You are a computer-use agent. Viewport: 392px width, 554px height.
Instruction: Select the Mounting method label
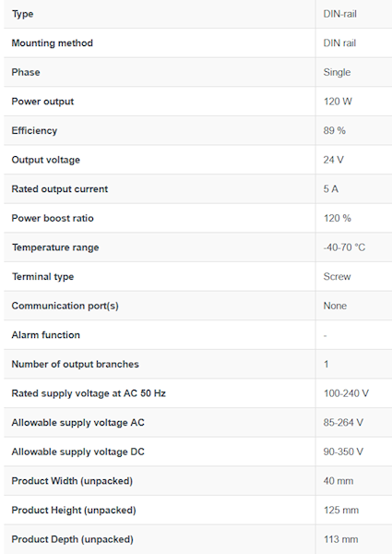[53, 43]
